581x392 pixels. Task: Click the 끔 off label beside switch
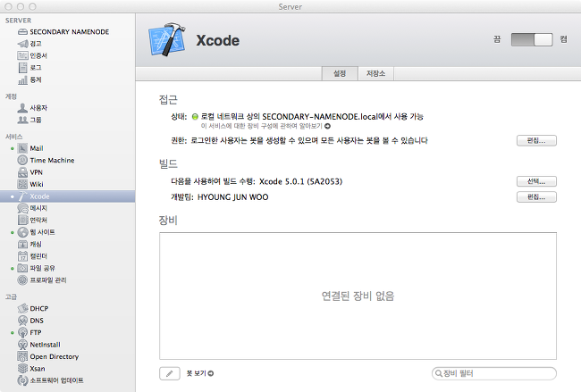click(x=497, y=39)
